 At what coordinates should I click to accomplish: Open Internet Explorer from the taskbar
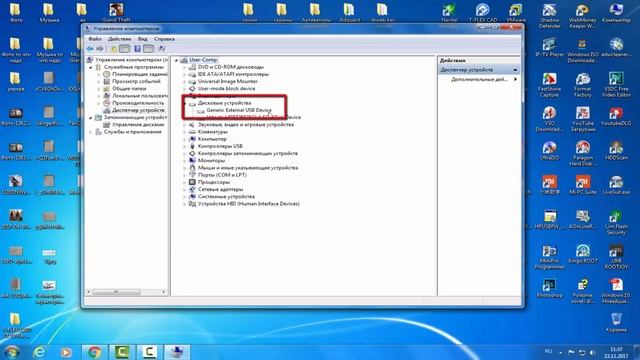click(39, 352)
